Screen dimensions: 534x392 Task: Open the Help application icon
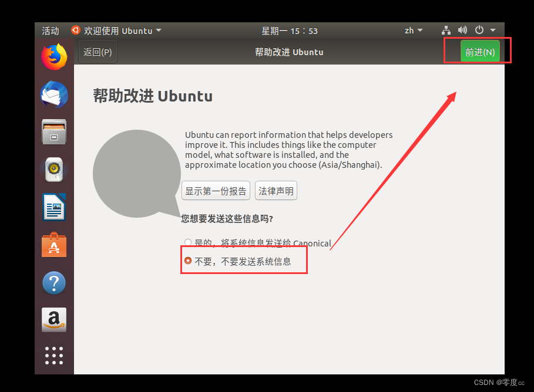[53, 282]
